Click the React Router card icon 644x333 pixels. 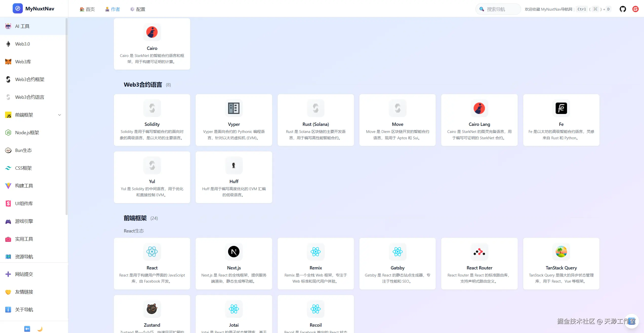[x=479, y=252]
